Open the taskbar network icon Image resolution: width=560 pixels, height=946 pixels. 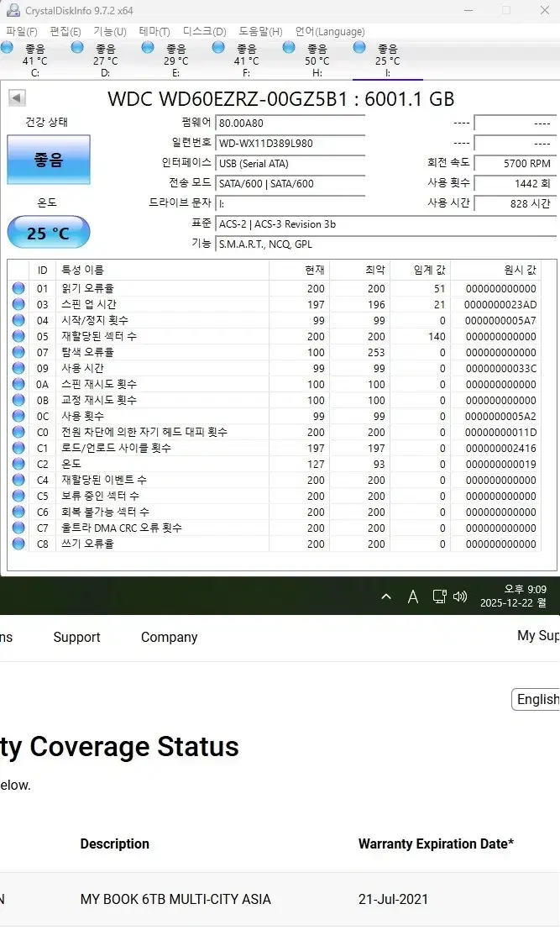click(439, 597)
